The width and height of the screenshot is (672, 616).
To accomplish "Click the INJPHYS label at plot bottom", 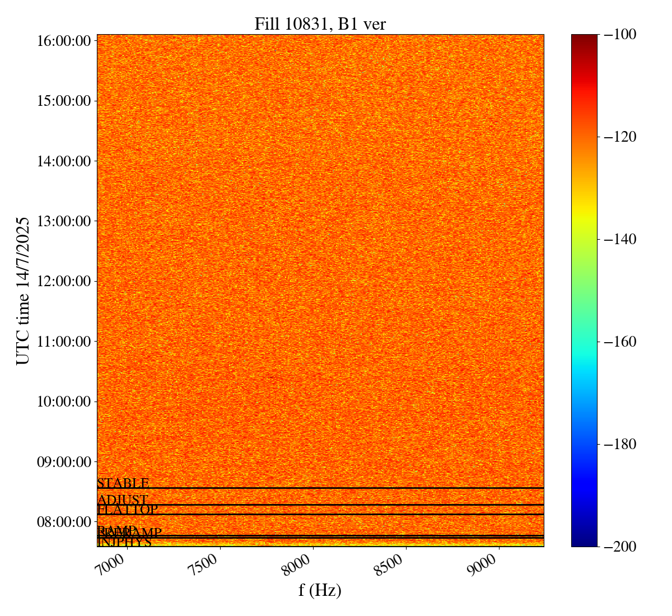I will coord(124,543).
